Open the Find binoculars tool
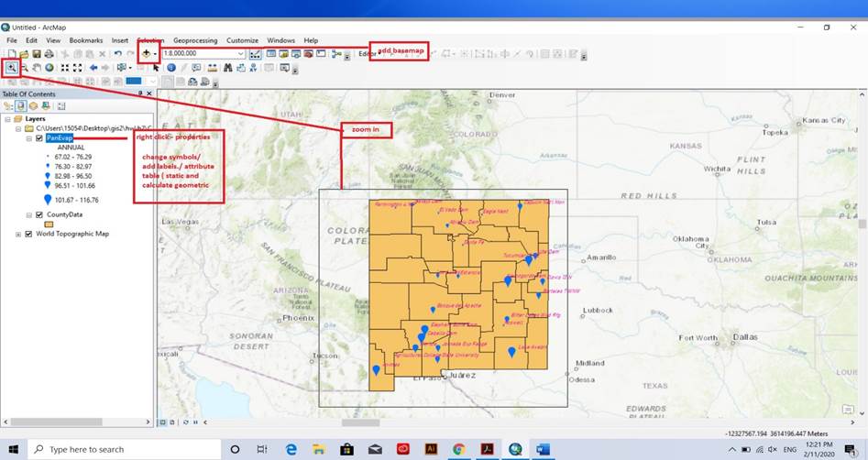Viewport: 868px width, 460px height. (x=227, y=68)
